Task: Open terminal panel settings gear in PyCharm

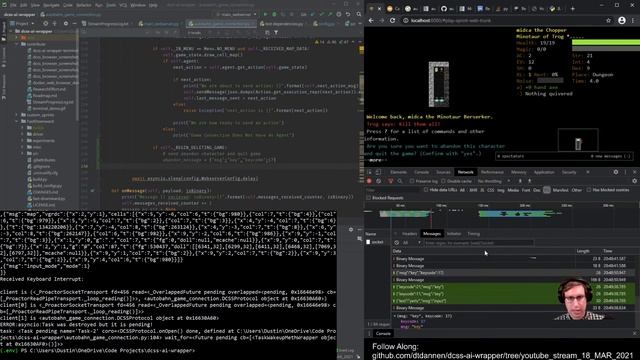Action: 351,230
